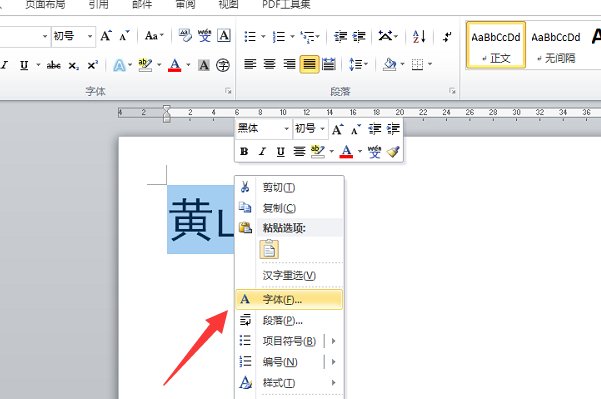Click the ribbon Shrink Font button
This screenshot has width=601, height=399.
tap(124, 36)
